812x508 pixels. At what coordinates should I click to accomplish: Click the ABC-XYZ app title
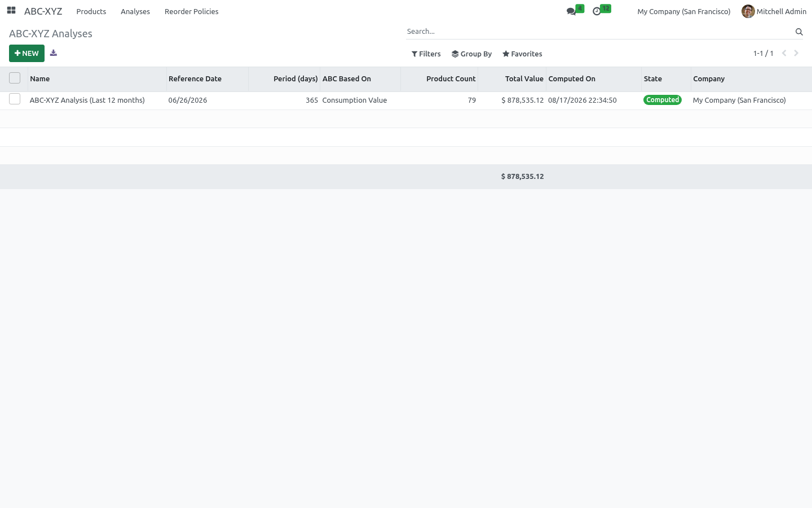(43, 11)
